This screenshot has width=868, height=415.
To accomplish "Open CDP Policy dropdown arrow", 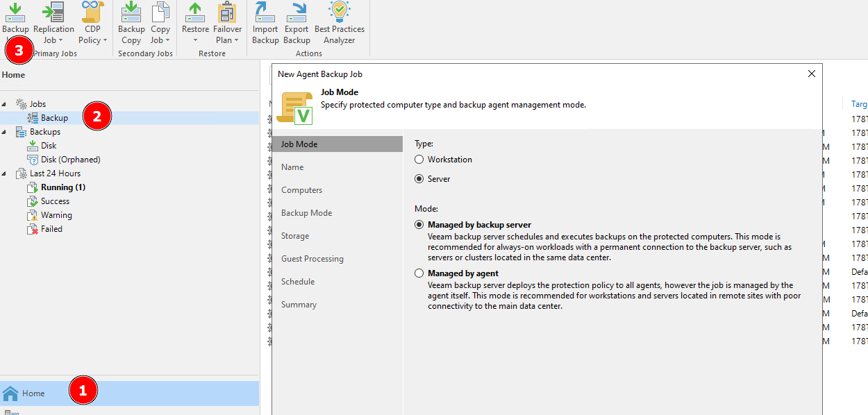I will tap(105, 40).
